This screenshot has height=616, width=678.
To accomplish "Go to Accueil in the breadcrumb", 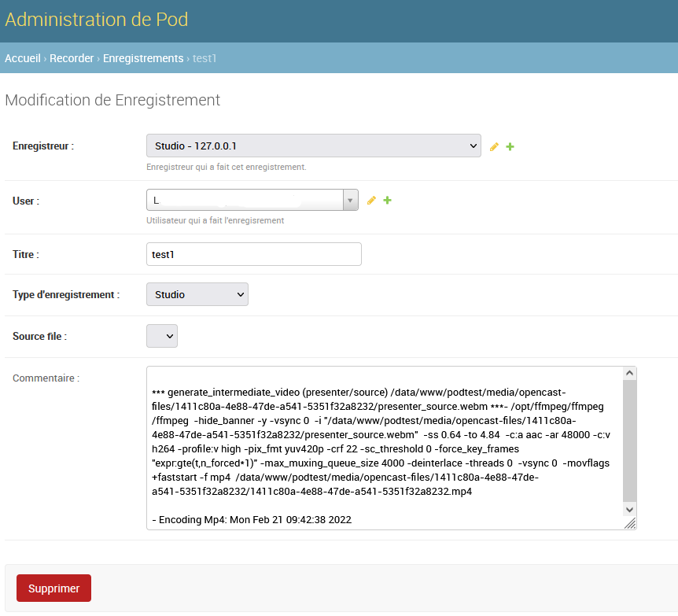I will coord(22,58).
